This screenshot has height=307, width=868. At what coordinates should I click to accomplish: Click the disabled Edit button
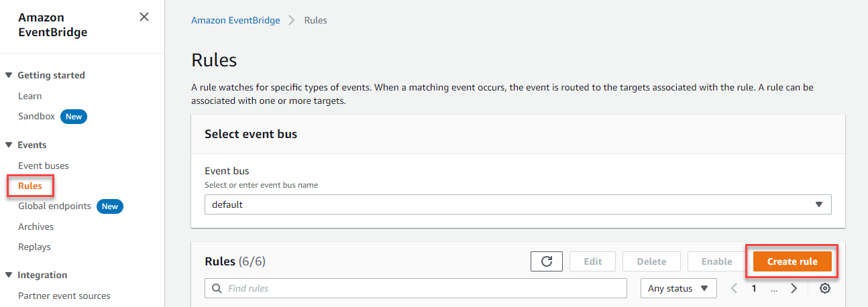pyautogui.click(x=593, y=261)
